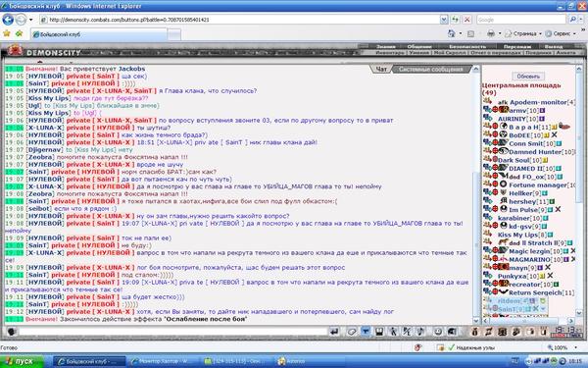Click the private-message icon beside Fortune manager
Image resolution: width=588 pixels, height=368 pixels.
(x=487, y=184)
